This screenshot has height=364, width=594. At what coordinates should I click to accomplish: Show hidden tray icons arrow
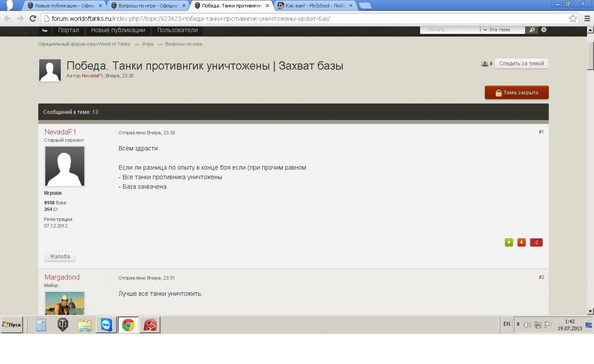pos(518,325)
